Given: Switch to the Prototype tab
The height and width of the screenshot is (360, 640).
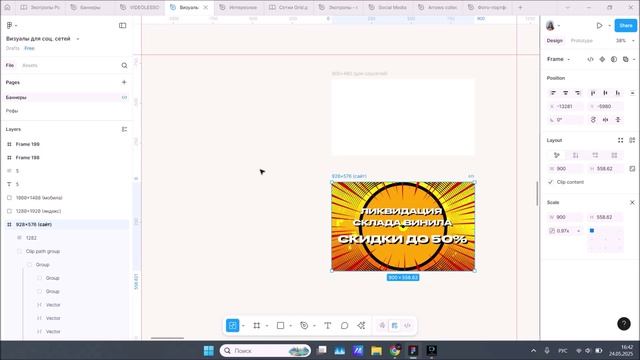Looking at the screenshot, I should coord(581,40).
